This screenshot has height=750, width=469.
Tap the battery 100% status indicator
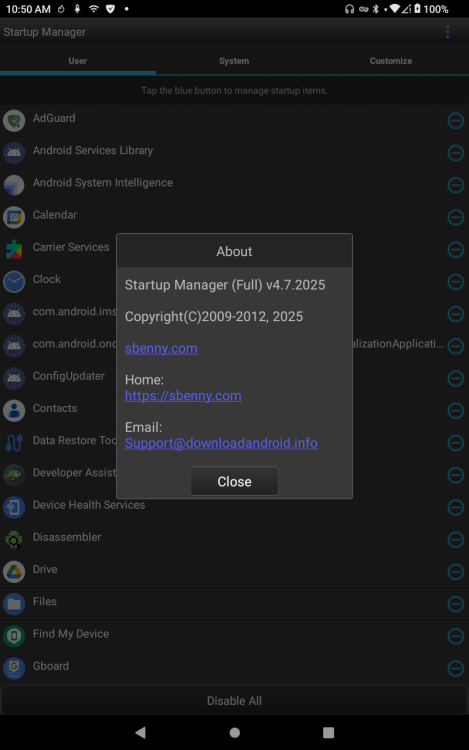(431, 9)
